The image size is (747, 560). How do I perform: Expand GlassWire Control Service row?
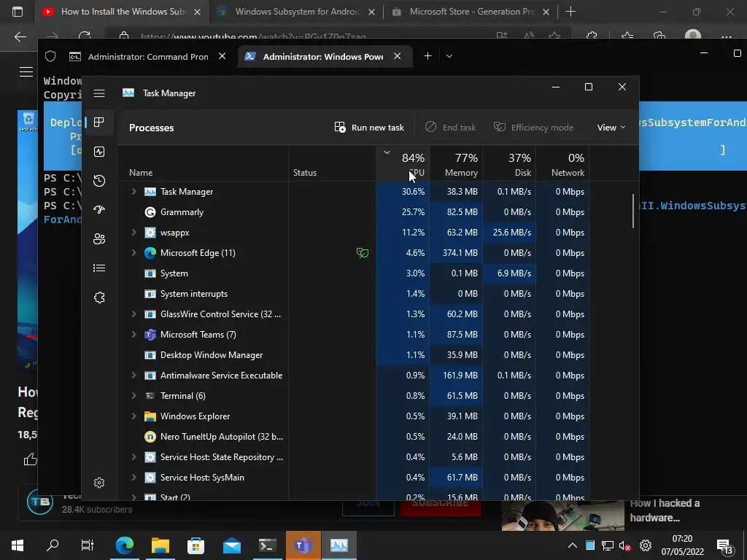point(134,314)
